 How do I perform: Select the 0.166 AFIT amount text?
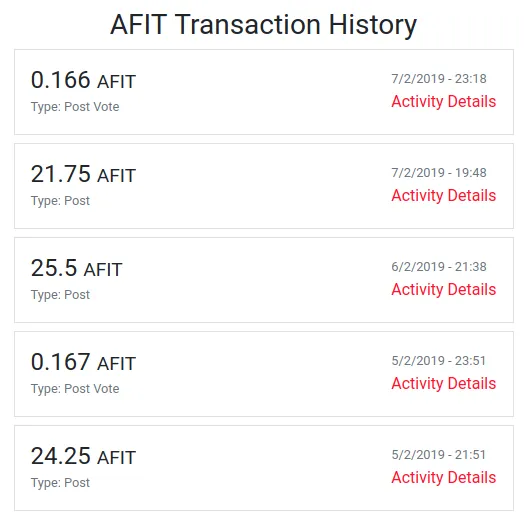tap(83, 80)
